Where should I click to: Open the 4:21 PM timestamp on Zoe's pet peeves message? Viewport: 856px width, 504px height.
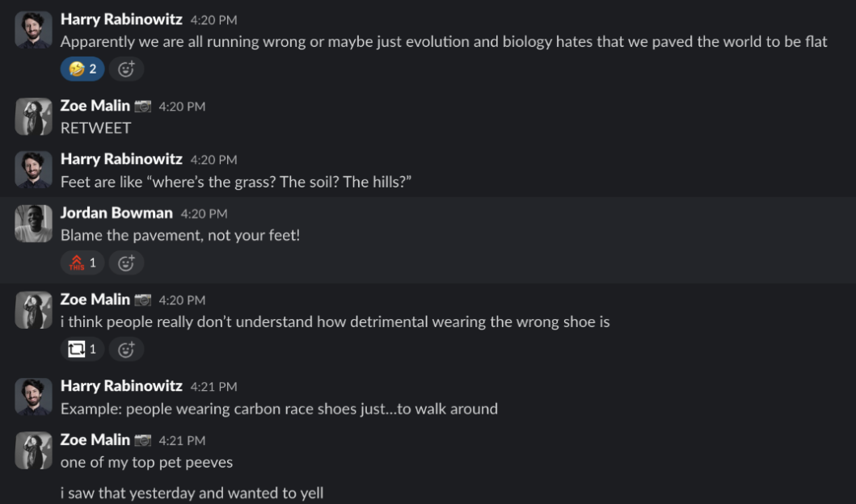183,441
